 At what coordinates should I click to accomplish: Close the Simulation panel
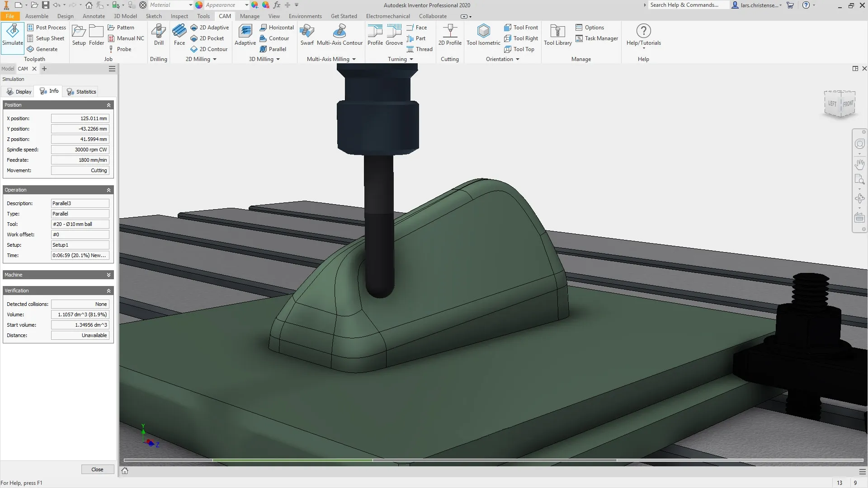point(97,469)
